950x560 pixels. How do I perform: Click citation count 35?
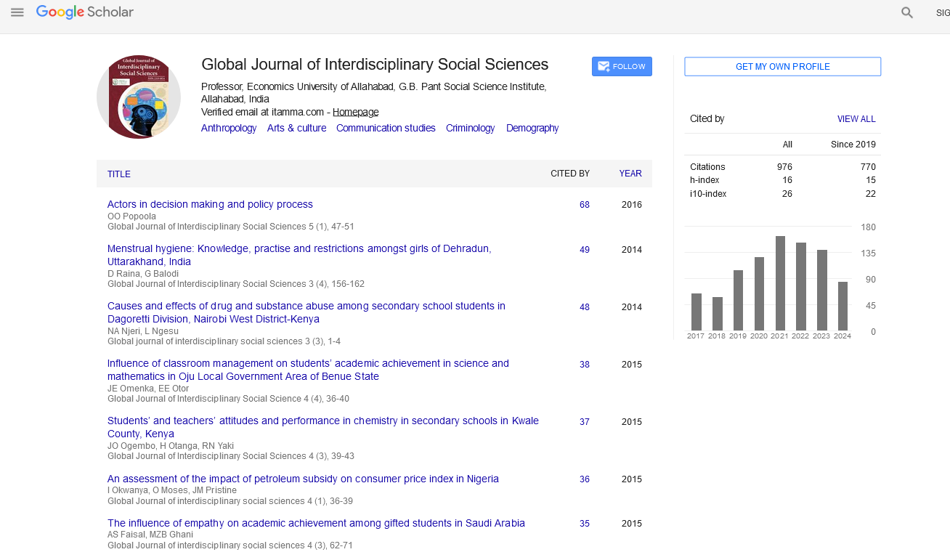(x=585, y=524)
